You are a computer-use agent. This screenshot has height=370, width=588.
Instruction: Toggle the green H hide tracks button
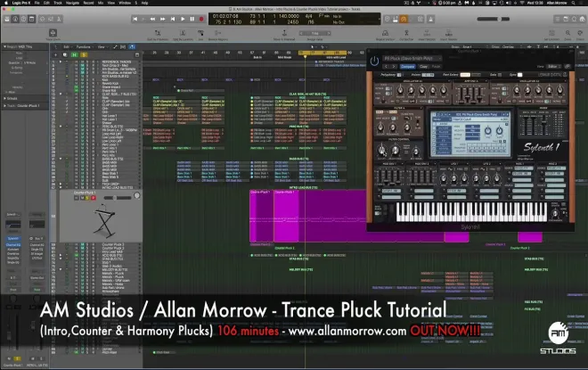click(75, 54)
